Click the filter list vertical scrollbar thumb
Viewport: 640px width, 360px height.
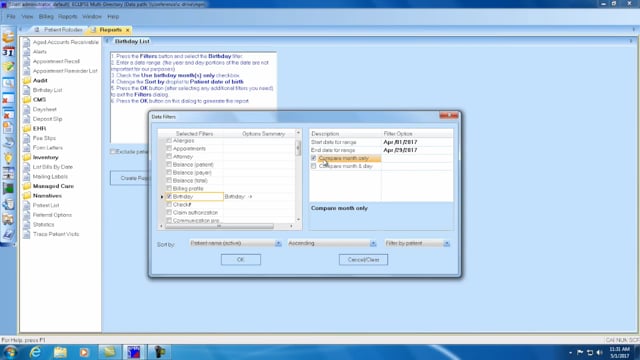click(298, 147)
